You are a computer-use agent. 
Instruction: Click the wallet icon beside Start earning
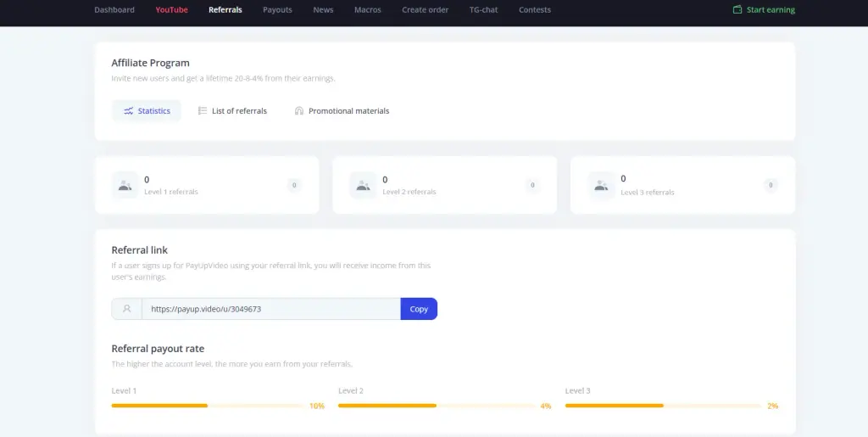(737, 9)
